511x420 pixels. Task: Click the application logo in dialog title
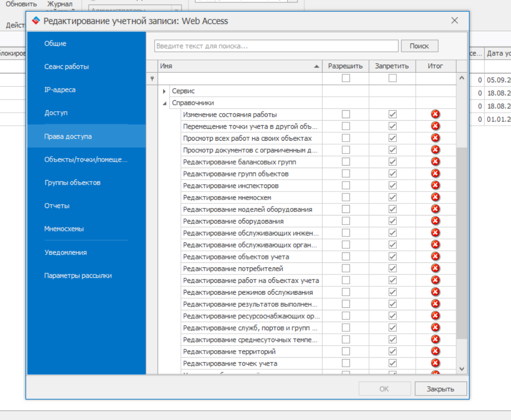pyautogui.click(x=36, y=20)
